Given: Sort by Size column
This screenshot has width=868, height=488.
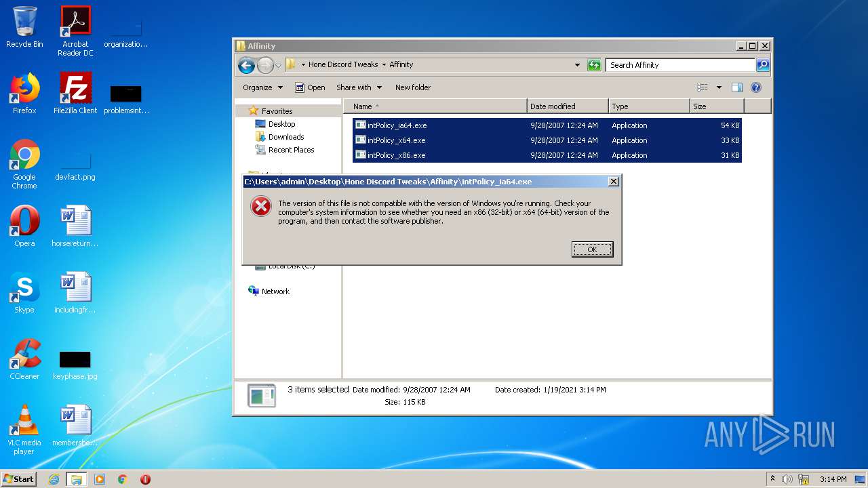Looking at the screenshot, I should coord(717,106).
